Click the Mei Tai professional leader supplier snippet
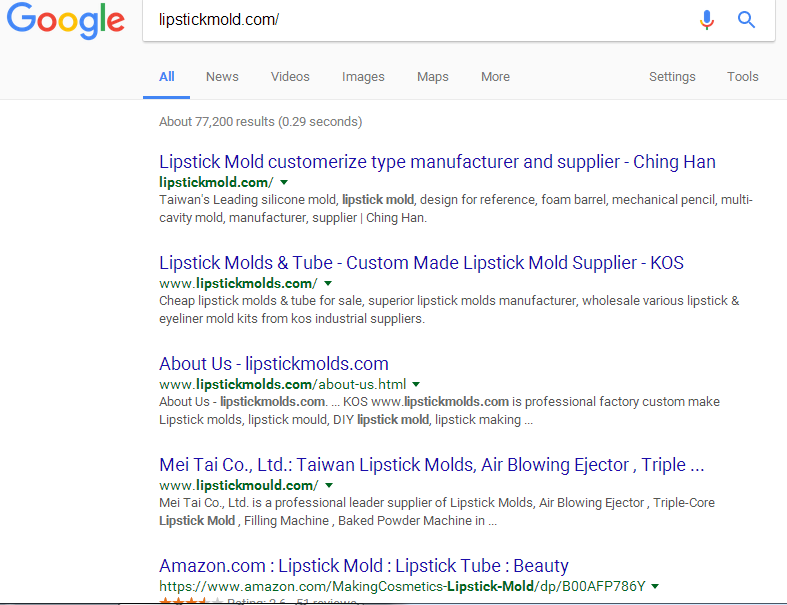This screenshot has width=787, height=605. tap(437, 512)
